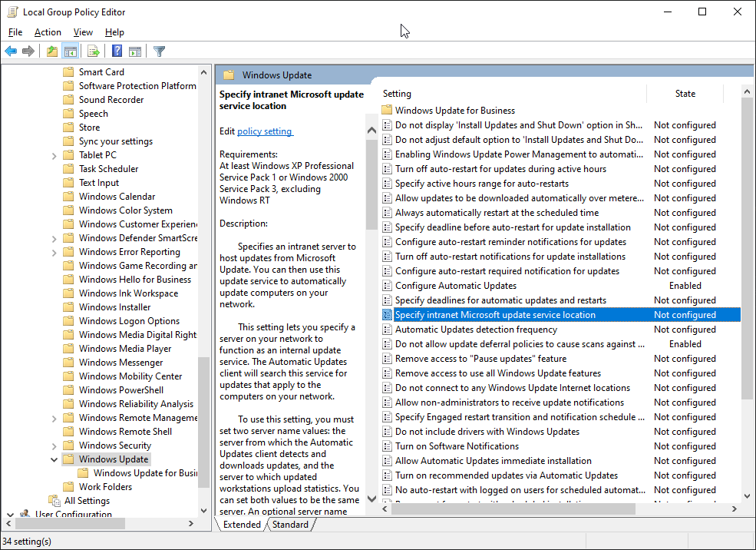Click the tree pane horizontal scroll right arrow
This screenshot has width=756, height=550.
click(191, 523)
